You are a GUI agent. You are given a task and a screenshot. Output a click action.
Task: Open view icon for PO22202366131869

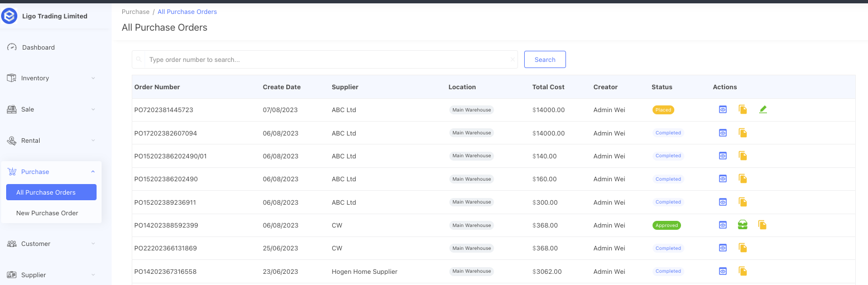pos(722,248)
